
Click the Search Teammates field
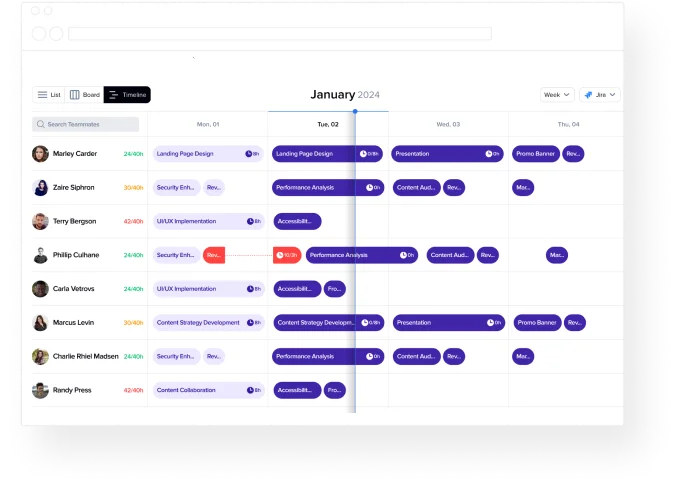coord(85,124)
